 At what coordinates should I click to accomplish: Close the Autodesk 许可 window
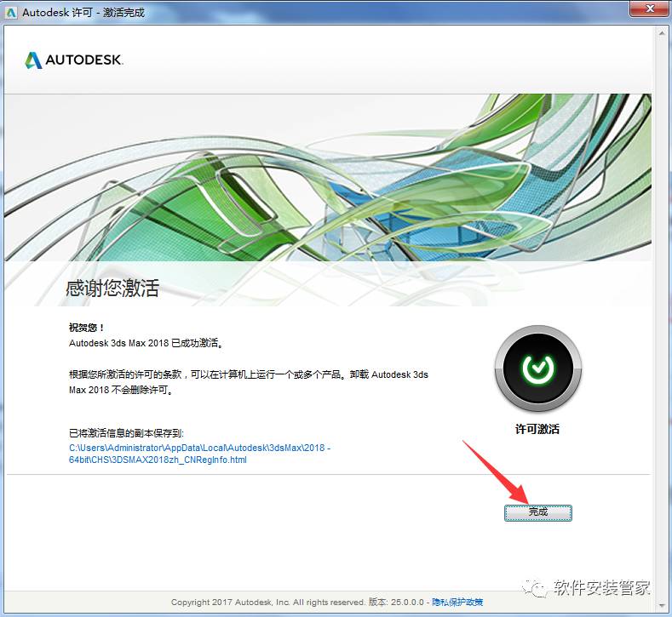[x=649, y=9]
